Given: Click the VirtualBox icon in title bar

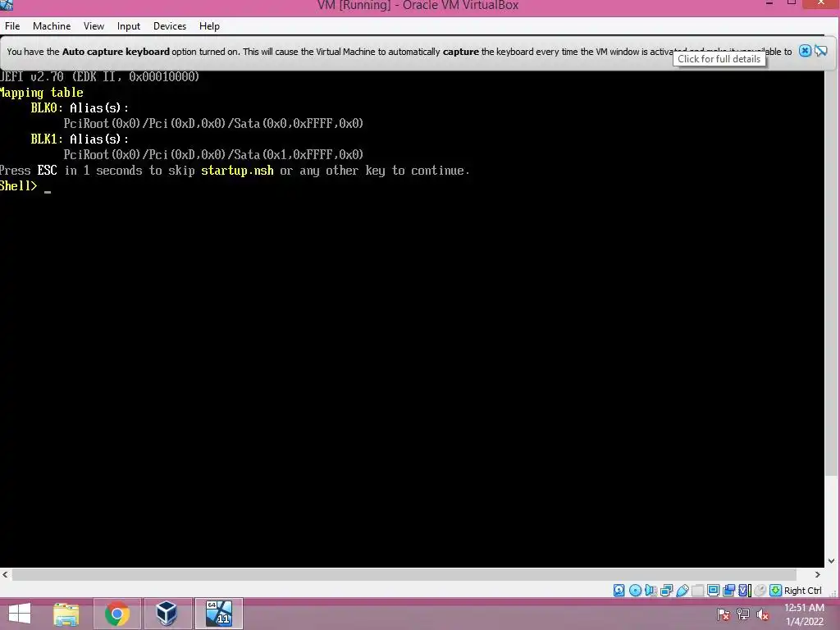Looking at the screenshot, I should (6, 5).
